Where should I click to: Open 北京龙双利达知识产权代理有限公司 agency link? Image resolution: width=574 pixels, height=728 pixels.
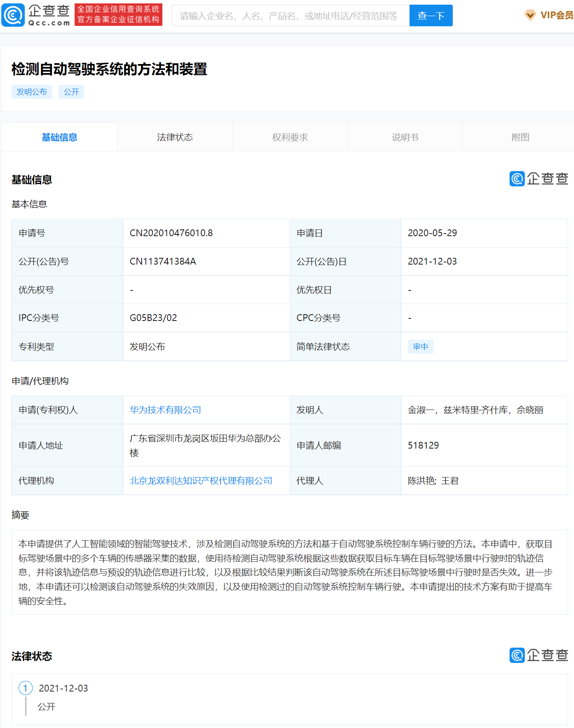point(201,481)
